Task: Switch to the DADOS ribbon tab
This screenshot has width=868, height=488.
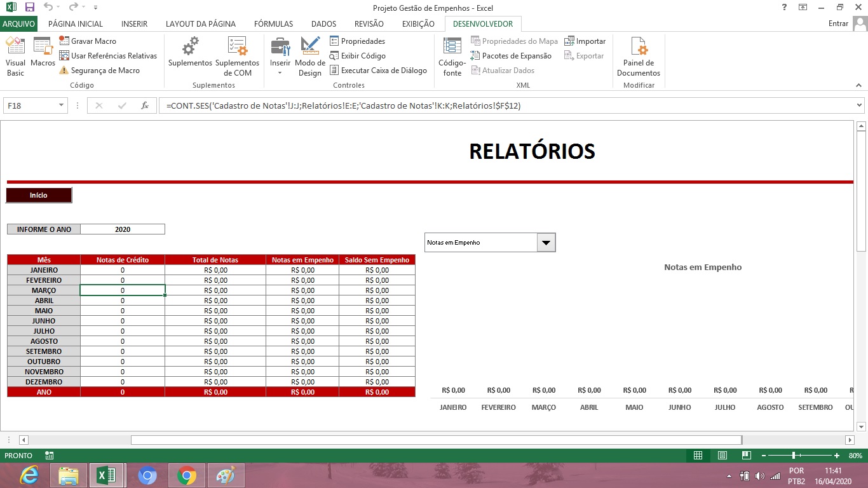Action: coord(323,24)
